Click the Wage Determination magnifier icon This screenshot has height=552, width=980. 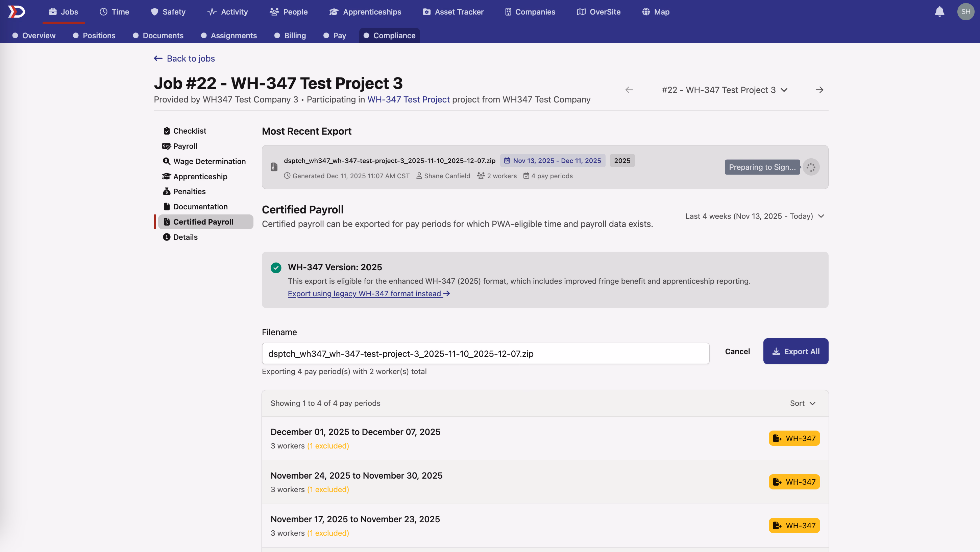[167, 161]
